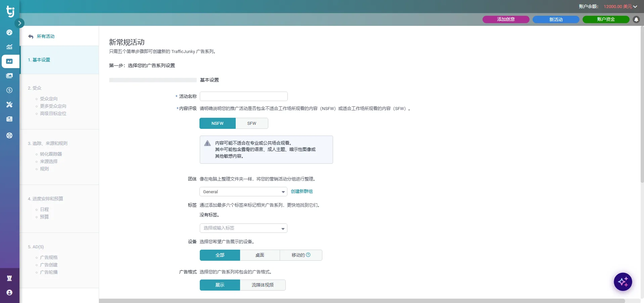Image resolution: width=644 pixels, height=303 pixels.
Task: Open the 更多受众定向 sub-step
Action: pyautogui.click(x=53, y=106)
